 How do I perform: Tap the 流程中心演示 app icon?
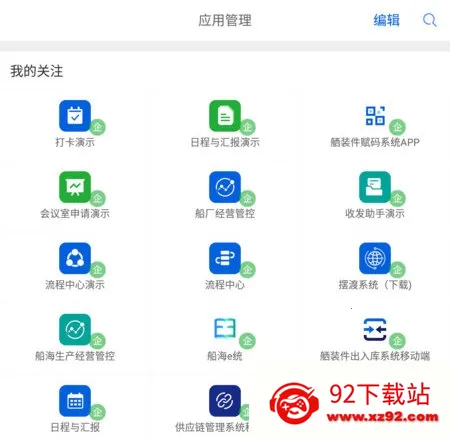pos(75,258)
